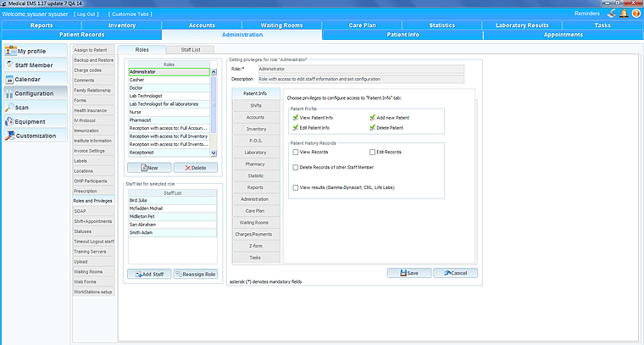Screen dimensions: 644x345
Task: Uncheck the View Patient Info checkbox
Action: (x=294, y=118)
